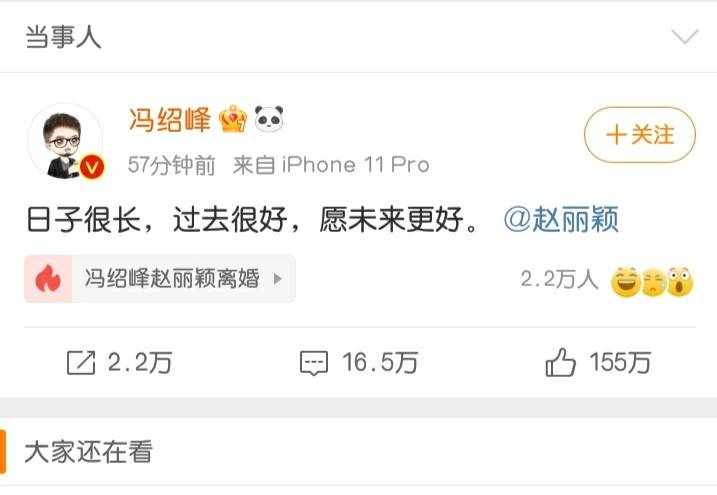Open 冯绍峰's profile avatar
717x495 pixels.
65,141
